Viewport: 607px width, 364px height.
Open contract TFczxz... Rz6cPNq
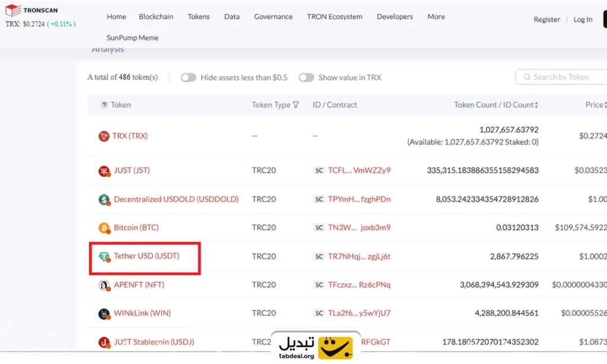359,285
